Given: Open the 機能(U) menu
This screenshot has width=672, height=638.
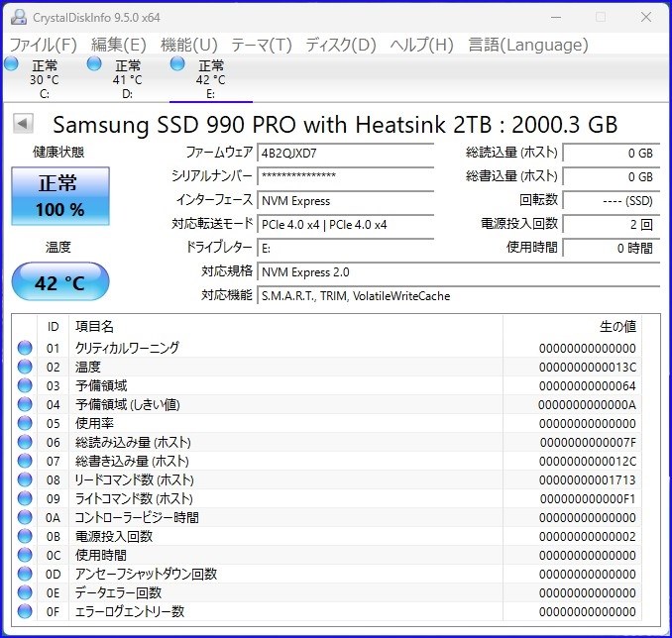Looking at the screenshot, I should (x=189, y=45).
